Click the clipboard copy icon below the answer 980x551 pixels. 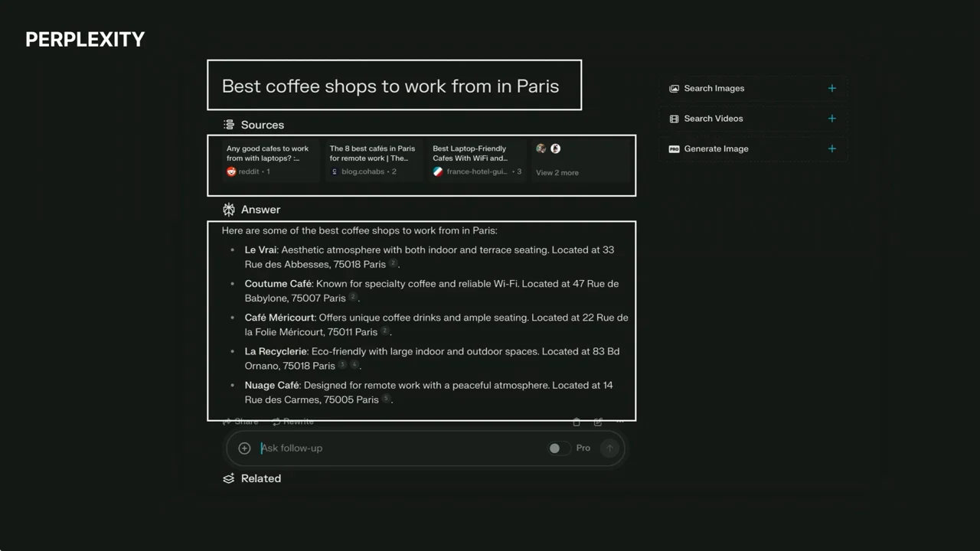tap(577, 422)
